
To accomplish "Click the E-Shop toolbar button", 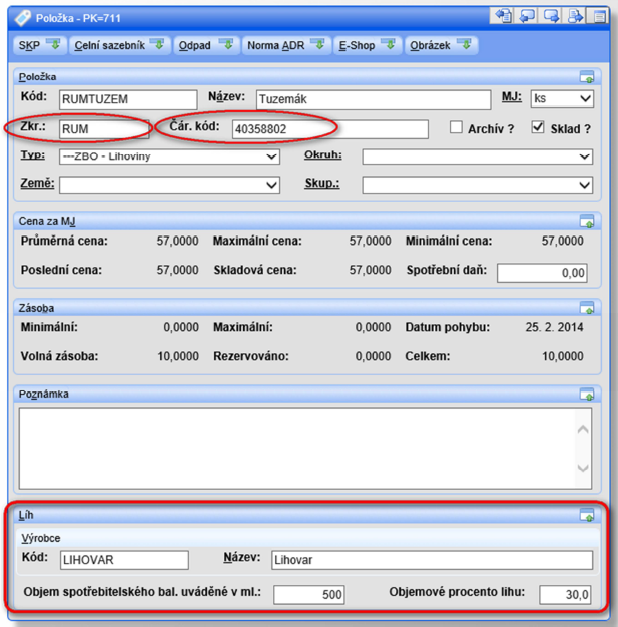I will (x=367, y=45).
